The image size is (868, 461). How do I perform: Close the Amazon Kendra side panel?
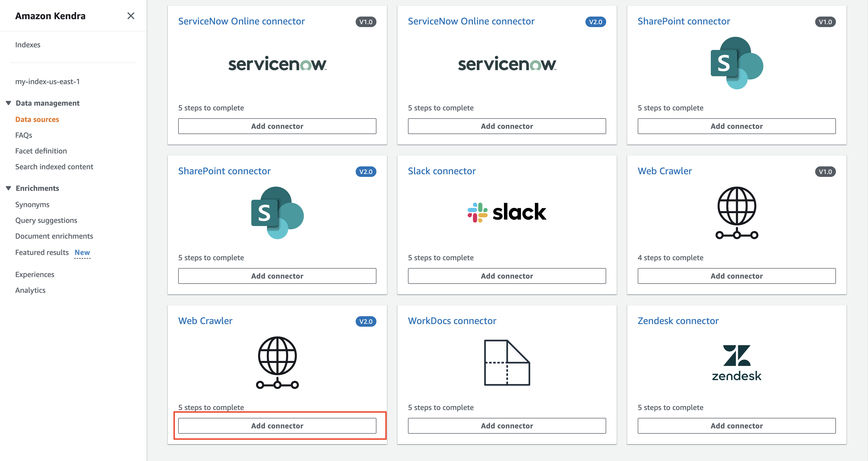(x=131, y=16)
